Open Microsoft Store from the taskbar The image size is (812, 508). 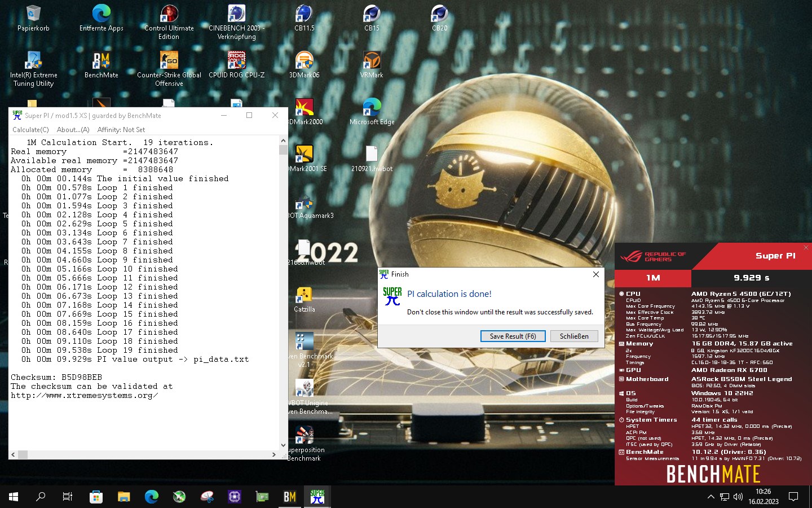(96, 497)
